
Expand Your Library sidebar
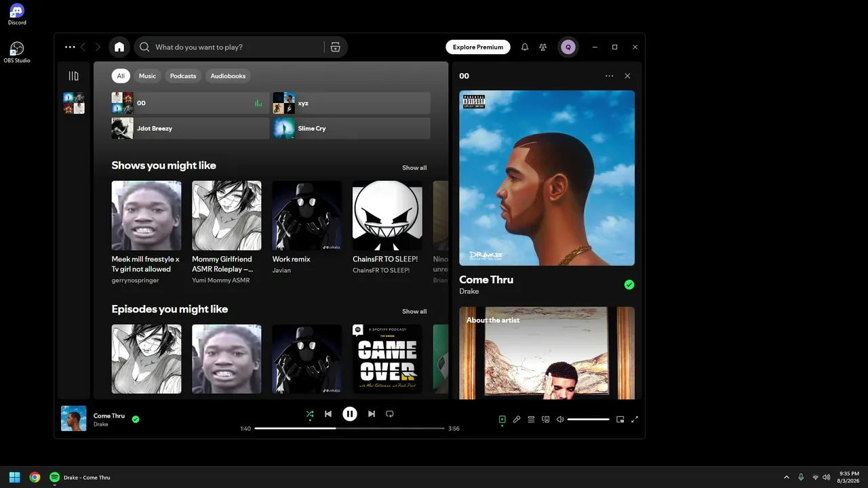point(74,76)
